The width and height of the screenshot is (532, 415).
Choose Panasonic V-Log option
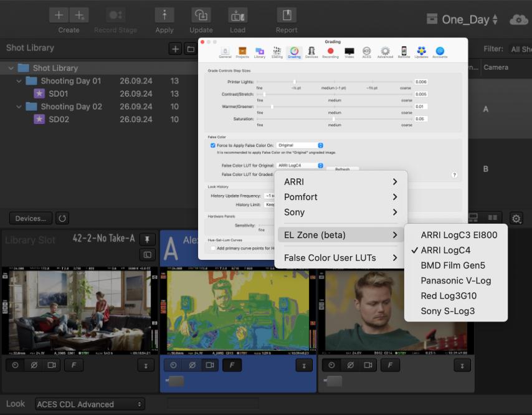(456, 280)
